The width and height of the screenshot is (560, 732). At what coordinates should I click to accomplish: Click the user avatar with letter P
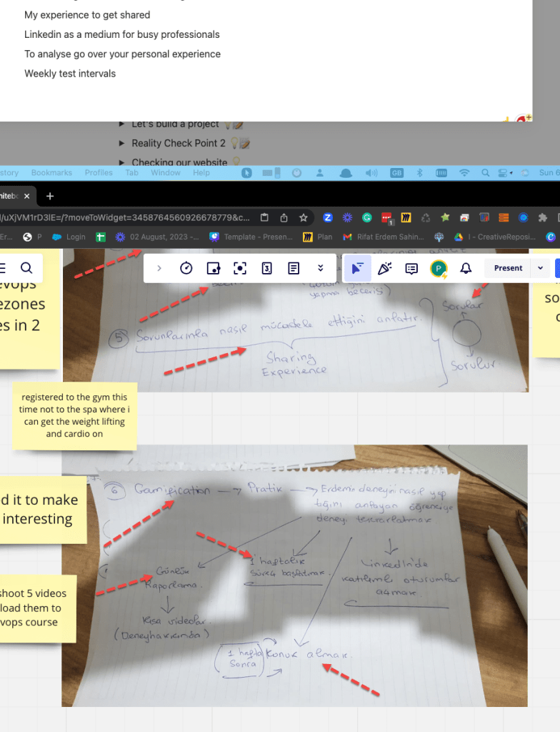[x=439, y=269]
